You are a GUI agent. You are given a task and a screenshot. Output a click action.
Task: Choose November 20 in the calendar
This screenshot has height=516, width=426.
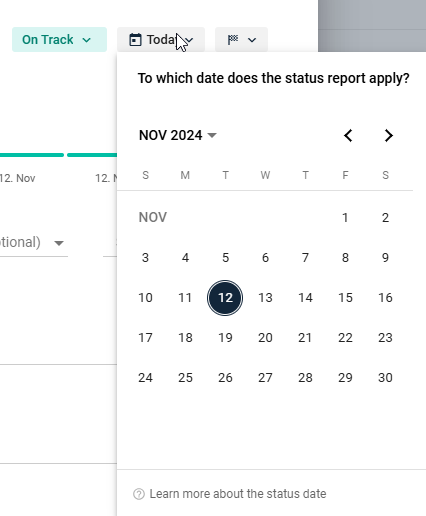(265, 338)
